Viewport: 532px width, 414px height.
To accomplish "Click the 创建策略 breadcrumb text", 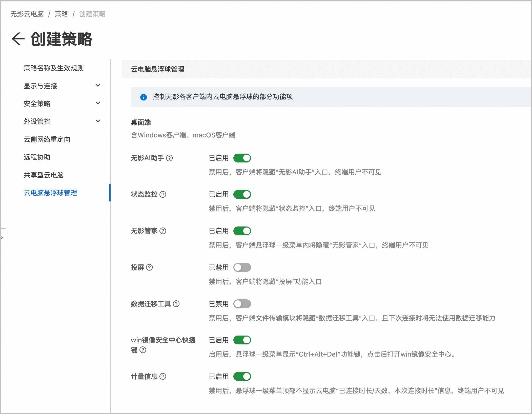I will pyautogui.click(x=92, y=14).
